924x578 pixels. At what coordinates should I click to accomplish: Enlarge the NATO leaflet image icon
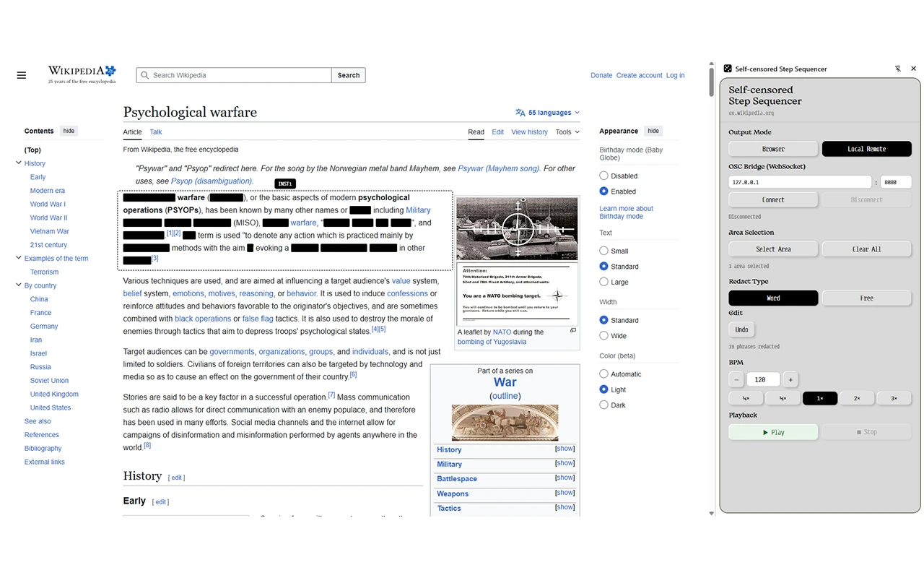[x=573, y=330]
